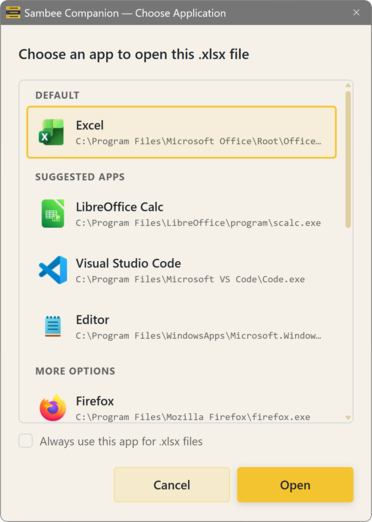
Task: Click the Always use this app label
Action: pyautogui.click(x=121, y=441)
